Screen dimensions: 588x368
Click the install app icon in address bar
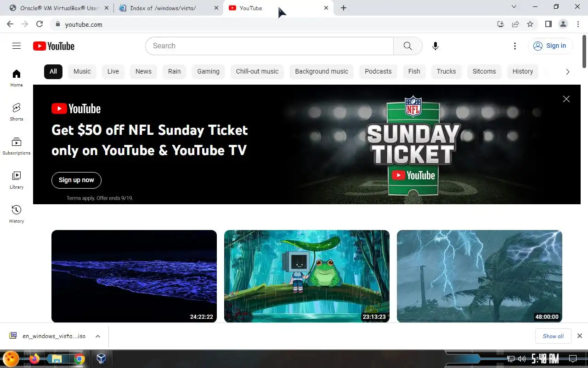point(501,24)
